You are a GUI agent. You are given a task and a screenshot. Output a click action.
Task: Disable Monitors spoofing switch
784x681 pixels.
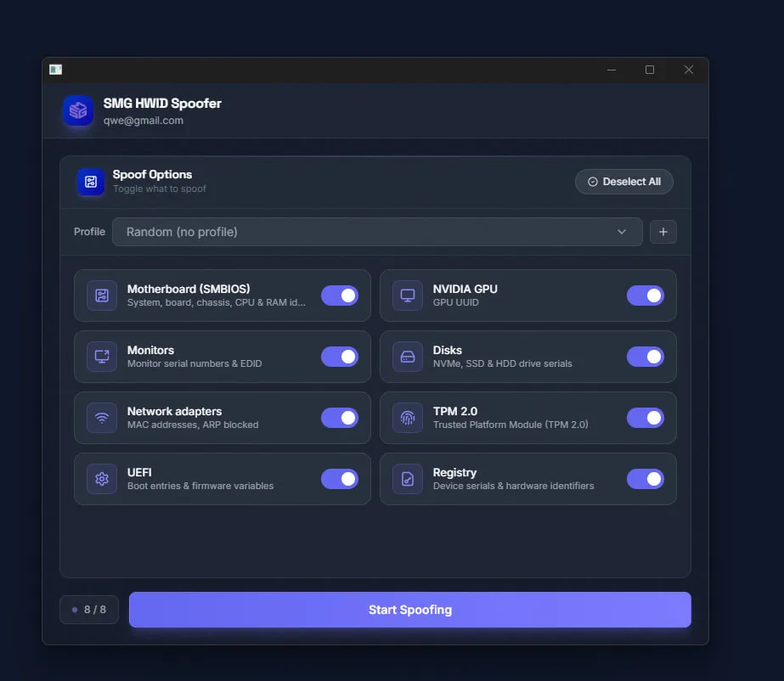[340, 357]
